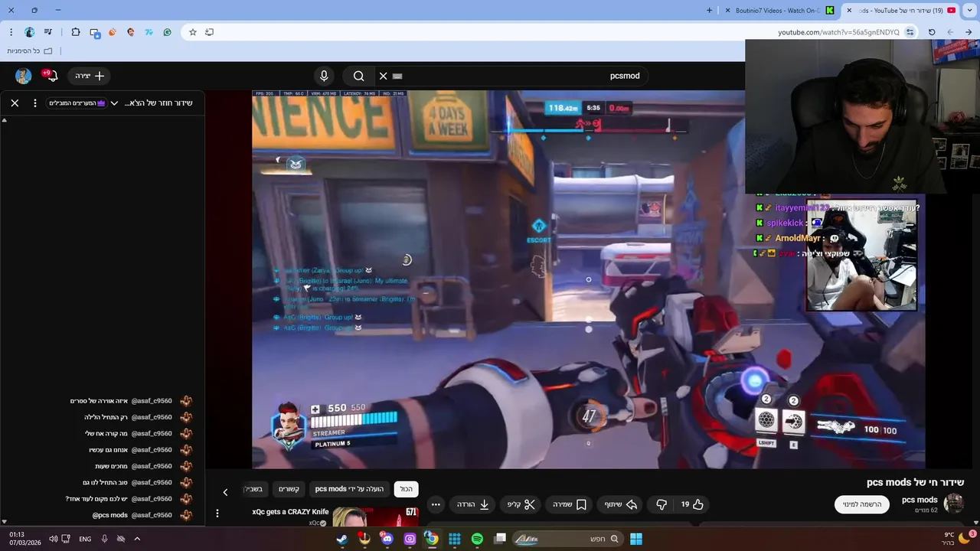Select the YouTube pcs mods live tab

pyautogui.click(x=902, y=11)
